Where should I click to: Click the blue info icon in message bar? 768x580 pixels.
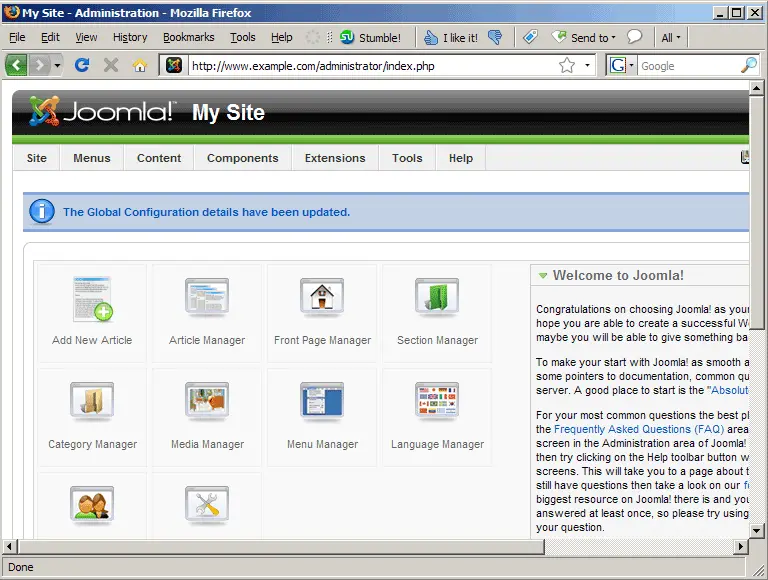[42, 212]
